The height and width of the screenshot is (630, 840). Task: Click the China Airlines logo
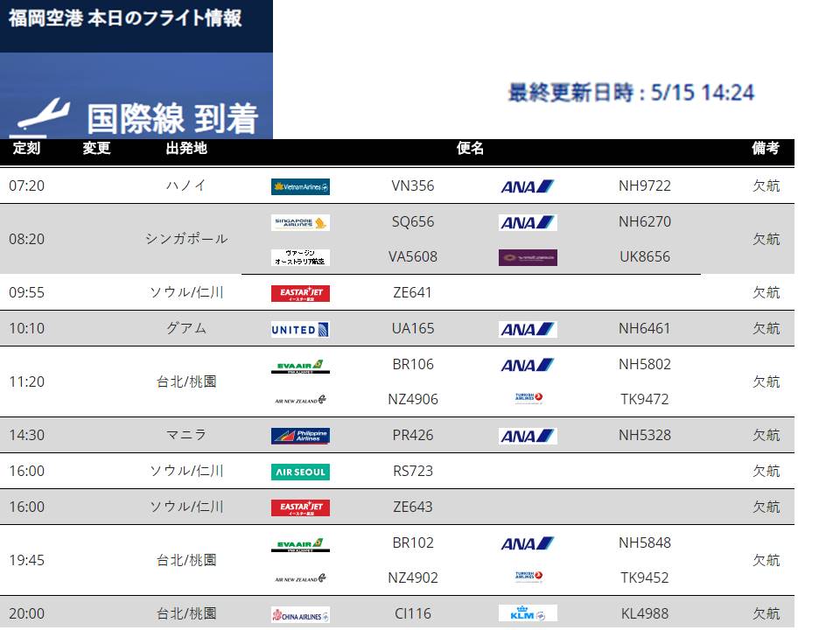[300, 614]
